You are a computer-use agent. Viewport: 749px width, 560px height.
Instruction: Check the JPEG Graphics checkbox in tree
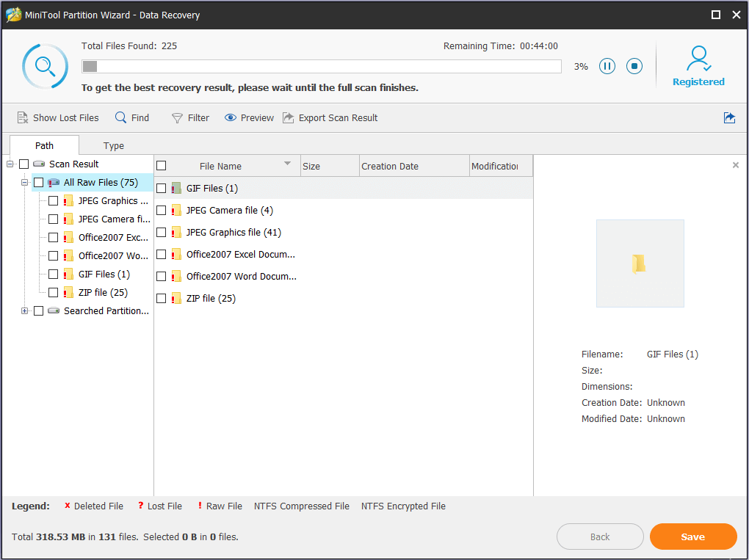click(x=54, y=201)
